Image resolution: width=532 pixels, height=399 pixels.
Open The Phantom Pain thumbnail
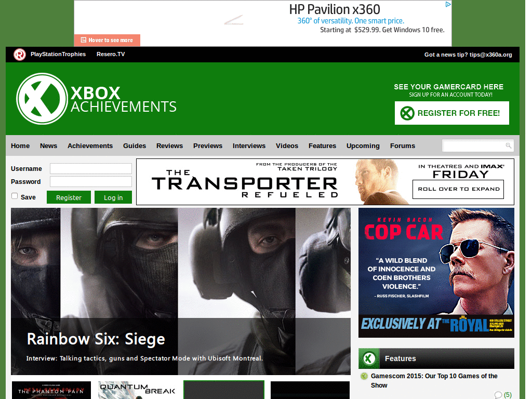(x=51, y=390)
